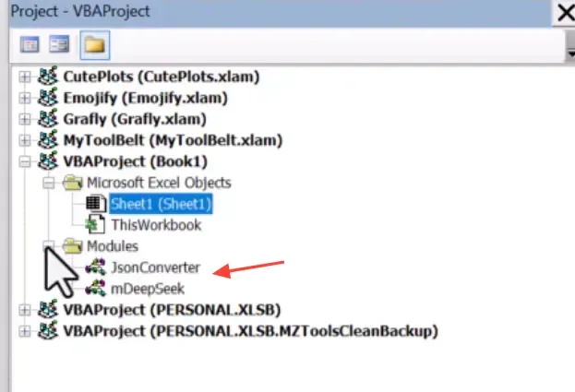Collapse the VBAProject (Book1) node
Image resolution: width=575 pixels, height=392 pixels.
click(25, 161)
